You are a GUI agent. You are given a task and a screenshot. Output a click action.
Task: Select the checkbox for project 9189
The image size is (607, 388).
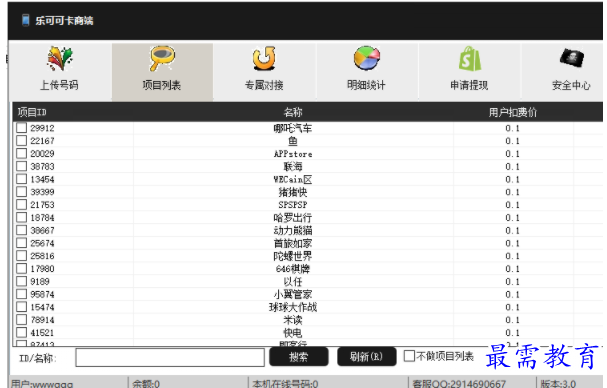tap(22, 281)
